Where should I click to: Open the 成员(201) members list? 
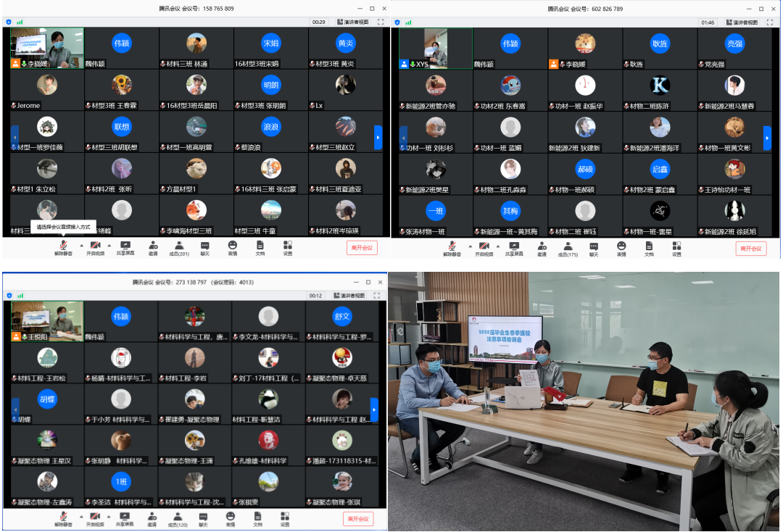pos(178,247)
